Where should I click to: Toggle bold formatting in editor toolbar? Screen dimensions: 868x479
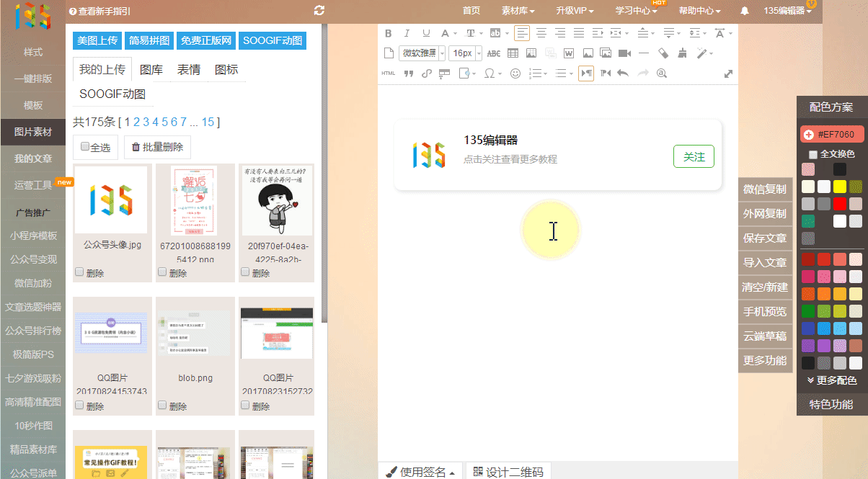tap(389, 33)
